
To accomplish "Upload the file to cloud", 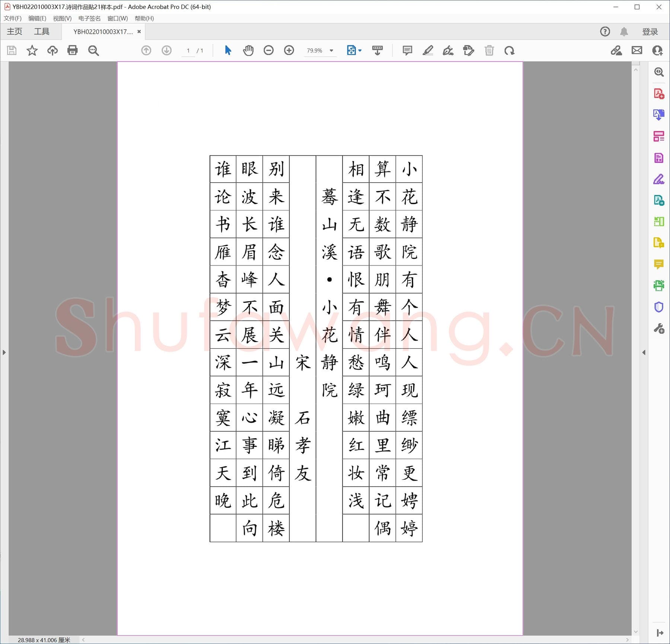I will click(52, 50).
